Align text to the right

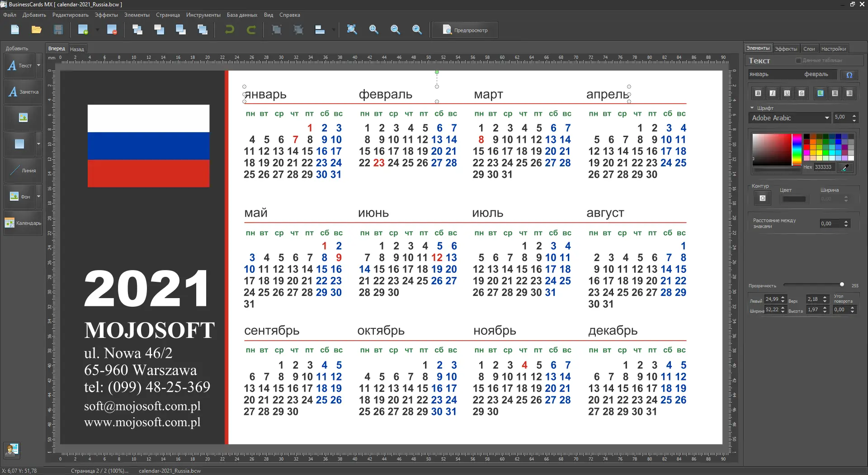pos(849,93)
